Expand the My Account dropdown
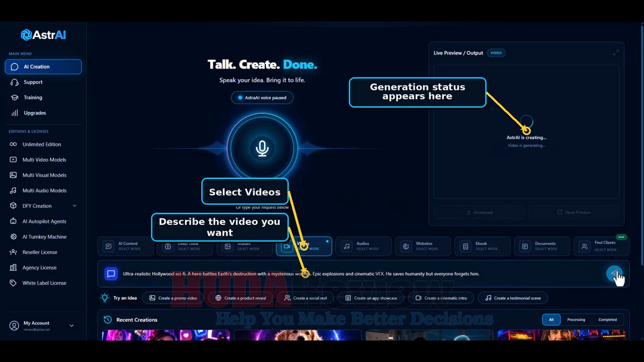The height and width of the screenshot is (362, 644). click(72, 326)
